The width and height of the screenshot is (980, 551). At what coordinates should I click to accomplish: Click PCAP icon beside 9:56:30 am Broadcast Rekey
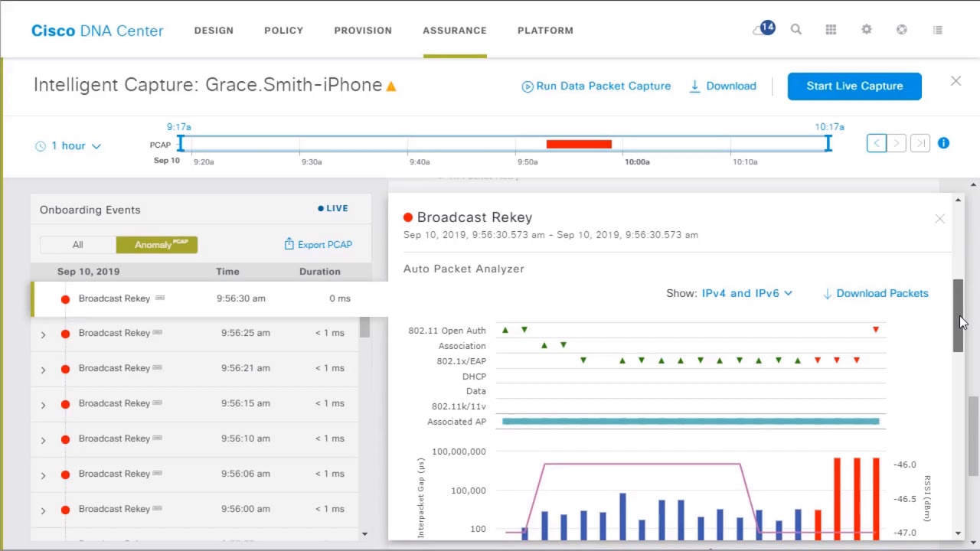(160, 298)
